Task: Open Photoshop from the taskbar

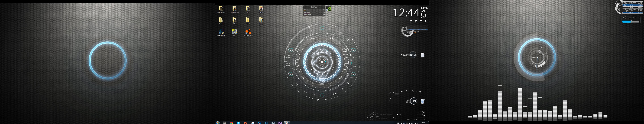Action: pyautogui.click(x=266, y=123)
